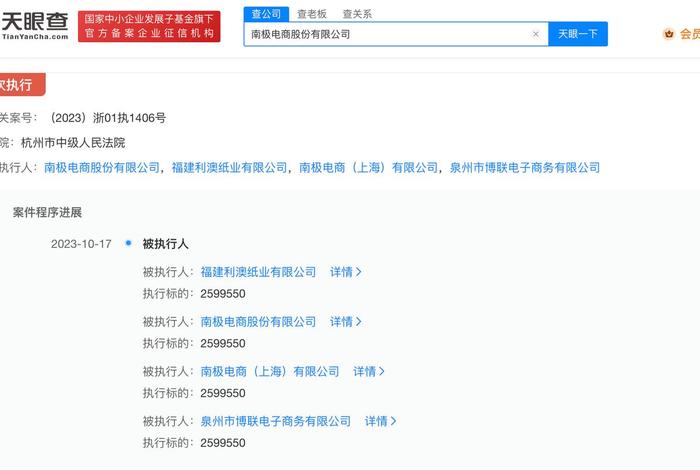700x470 pixels.
Task: Click the date 2023-10-17
Action: pyautogui.click(x=81, y=244)
